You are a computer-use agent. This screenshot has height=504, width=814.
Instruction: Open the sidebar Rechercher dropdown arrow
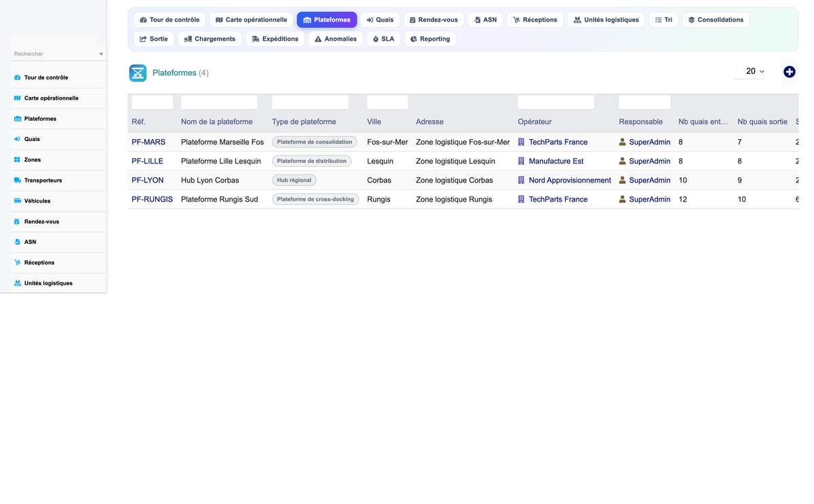101,54
